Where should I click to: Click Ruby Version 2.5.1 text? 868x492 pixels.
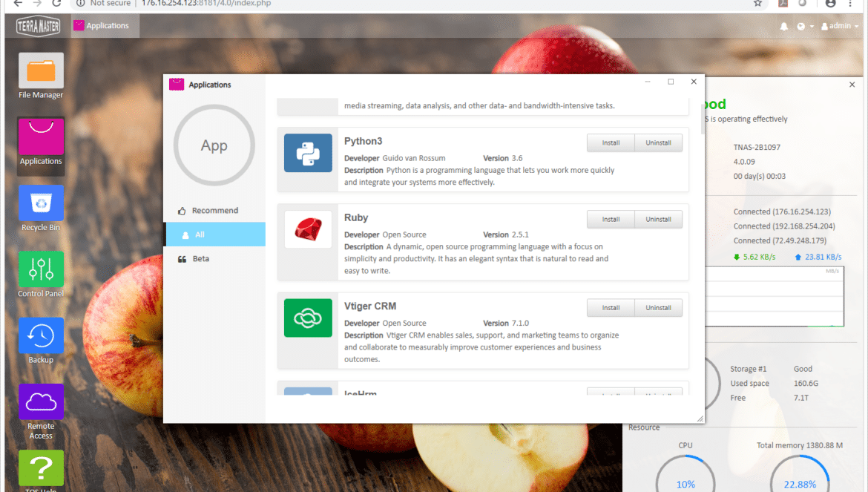[506, 234]
